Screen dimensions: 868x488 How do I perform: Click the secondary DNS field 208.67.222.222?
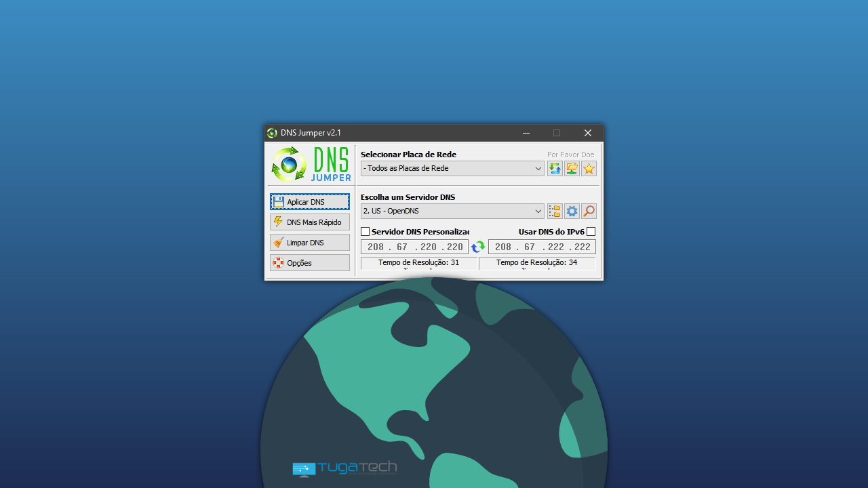click(542, 247)
